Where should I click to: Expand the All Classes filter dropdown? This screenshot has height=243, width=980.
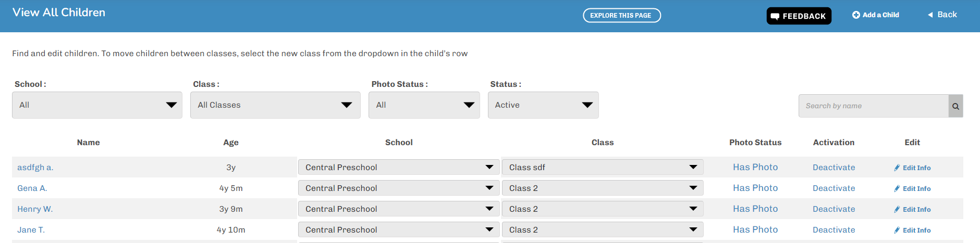coord(275,105)
